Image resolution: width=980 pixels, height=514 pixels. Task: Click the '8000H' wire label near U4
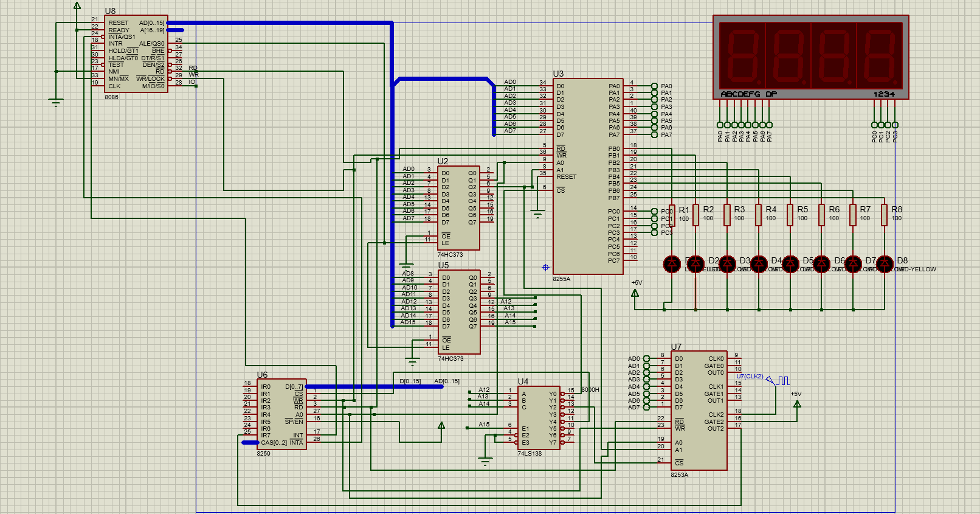(590, 390)
